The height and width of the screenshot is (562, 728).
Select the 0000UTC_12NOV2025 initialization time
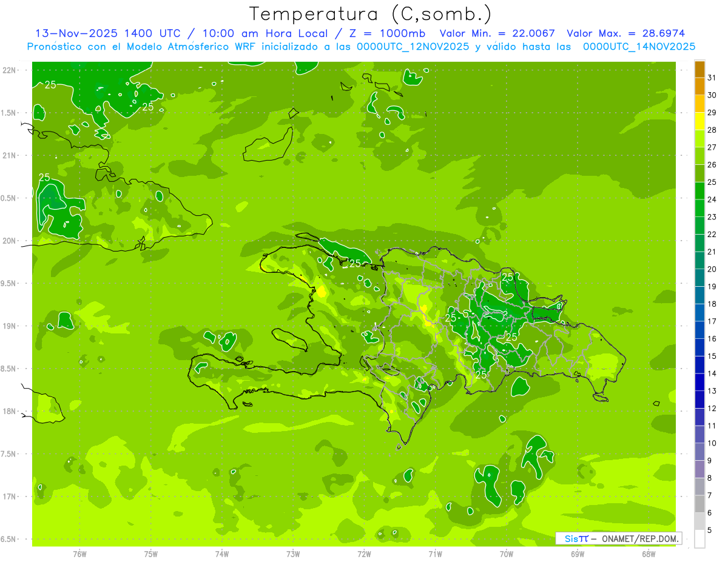point(413,47)
